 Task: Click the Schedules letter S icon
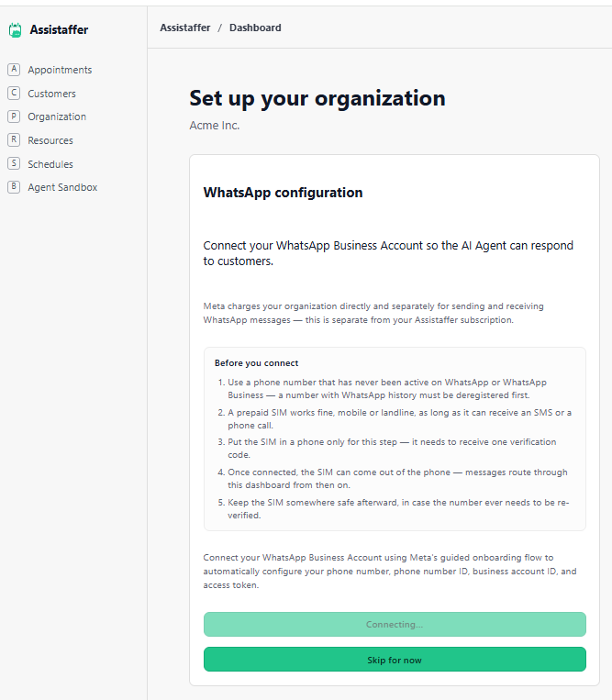pyautogui.click(x=14, y=163)
